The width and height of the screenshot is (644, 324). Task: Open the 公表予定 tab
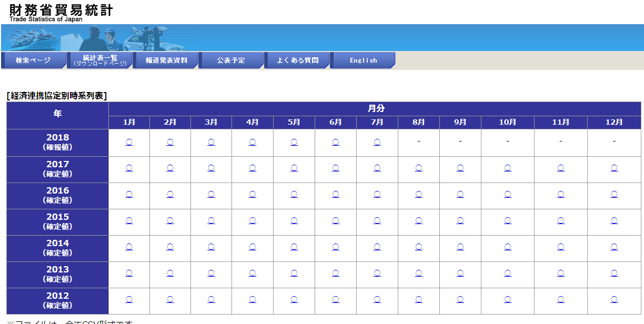click(231, 60)
